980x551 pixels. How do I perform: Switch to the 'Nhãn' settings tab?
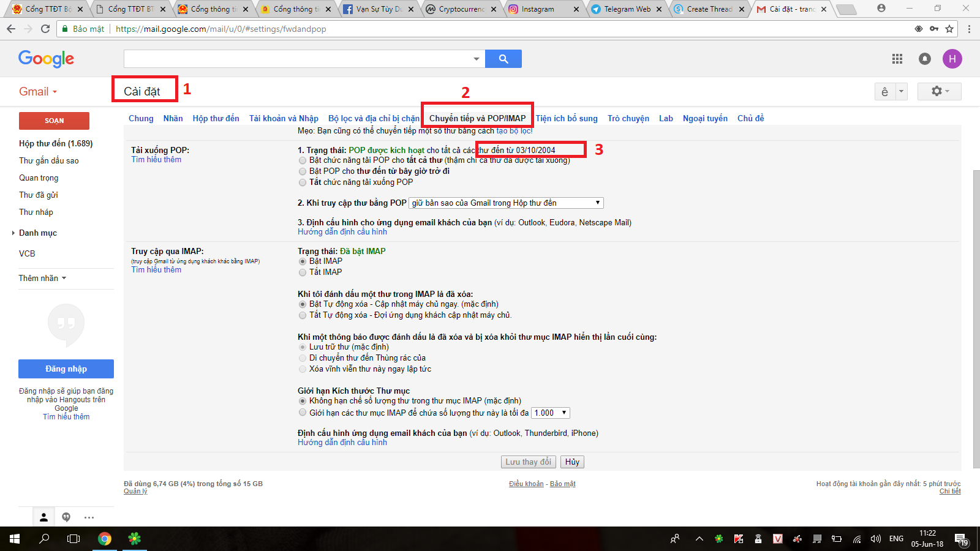click(x=173, y=118)
